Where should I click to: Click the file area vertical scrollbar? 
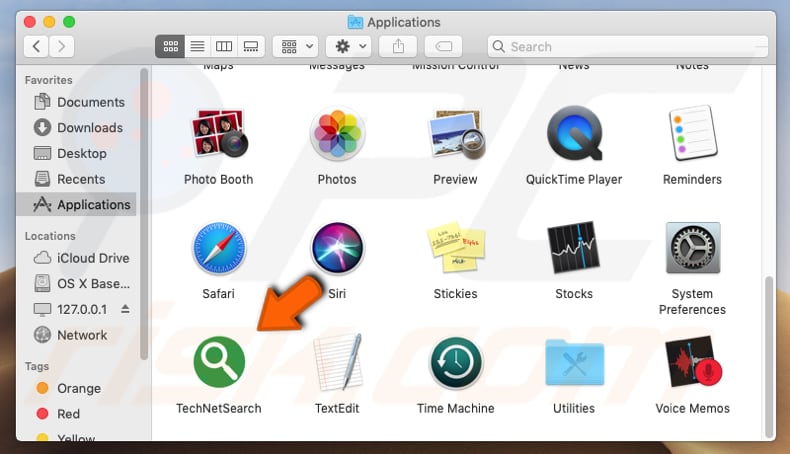pyautogui.click(x=769, y=357)
